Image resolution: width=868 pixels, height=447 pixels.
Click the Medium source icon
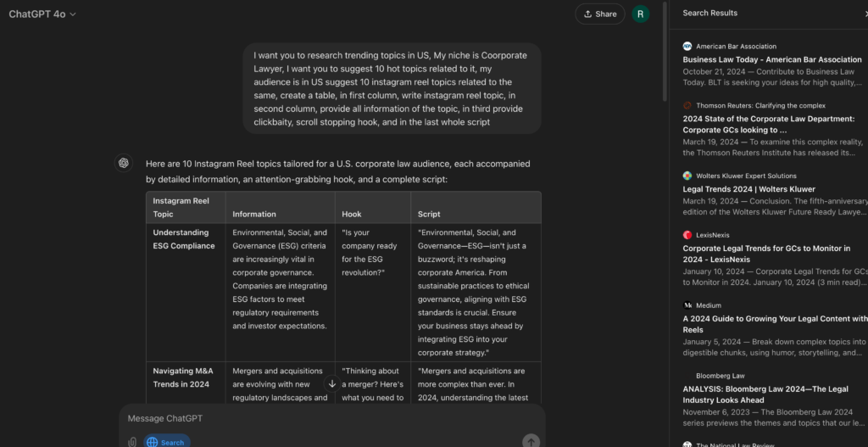[x=687, y=305]
